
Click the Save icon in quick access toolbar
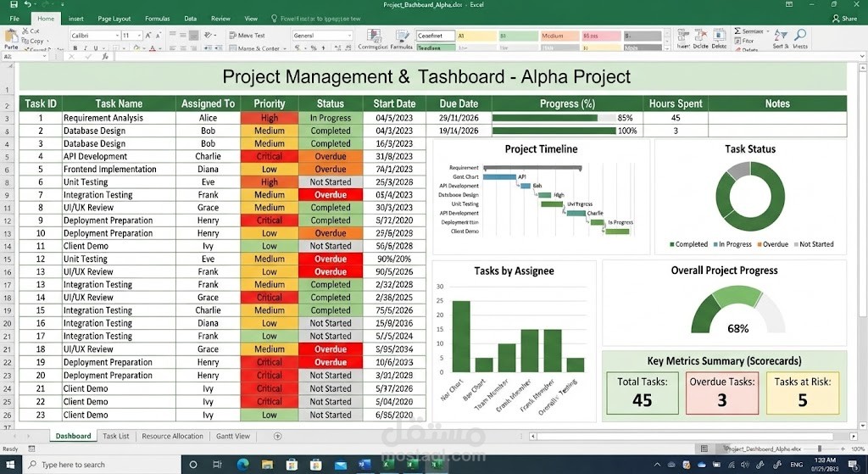click(x=14, y=4)
